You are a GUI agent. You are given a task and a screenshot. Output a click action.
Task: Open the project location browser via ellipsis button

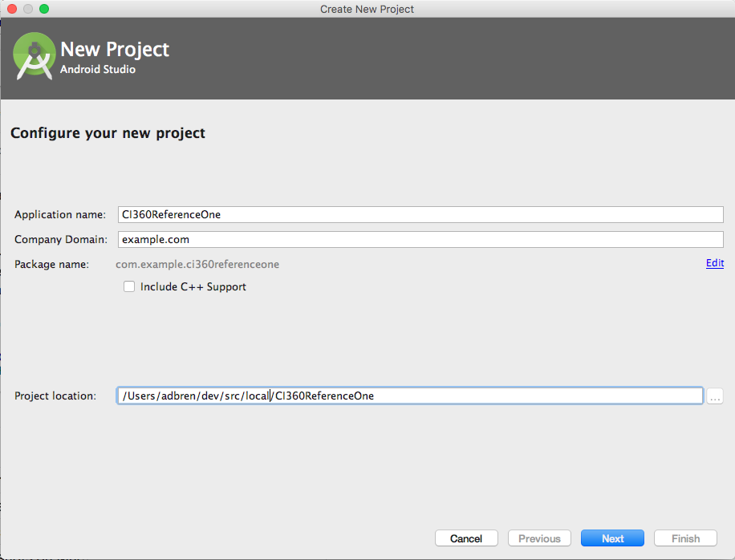(715, 396)
